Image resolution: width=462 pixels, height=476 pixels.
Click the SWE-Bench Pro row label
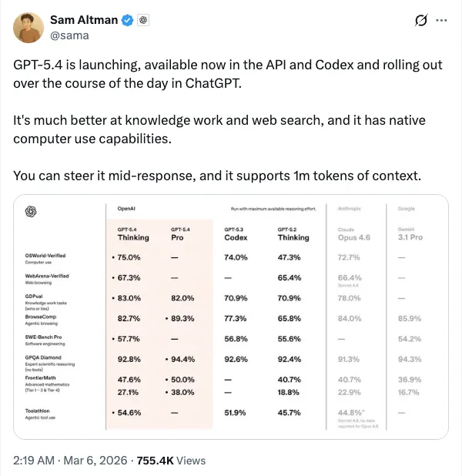[45, 337]
